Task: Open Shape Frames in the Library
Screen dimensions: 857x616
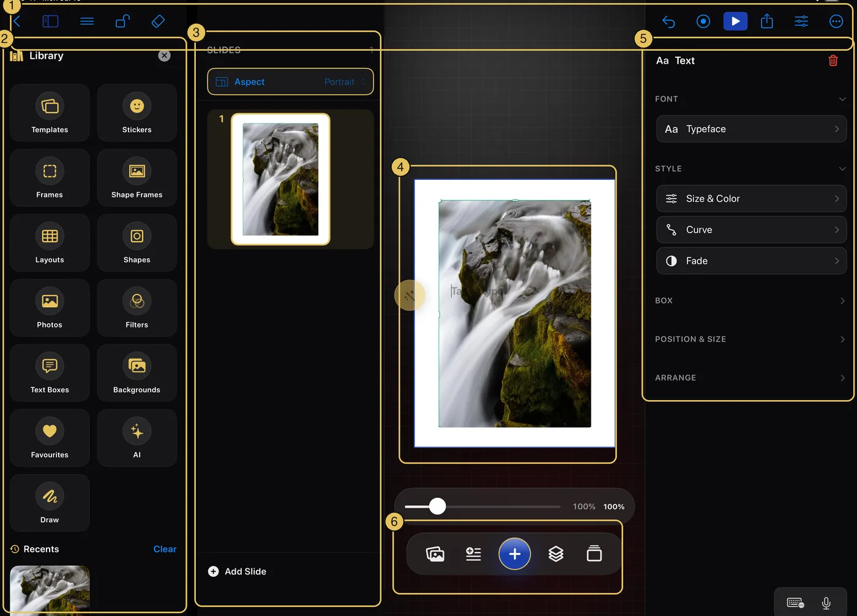Action: (137, 178)
